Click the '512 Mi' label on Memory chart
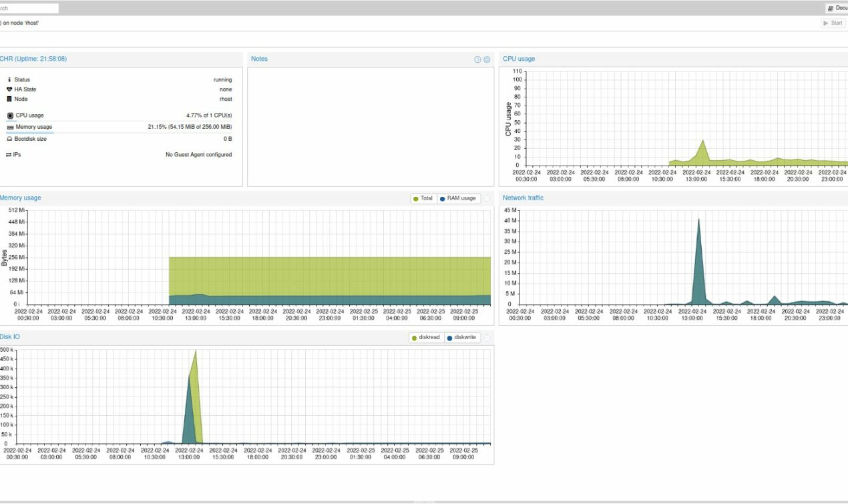Screen dimensions: 848x504 point(17,210)
